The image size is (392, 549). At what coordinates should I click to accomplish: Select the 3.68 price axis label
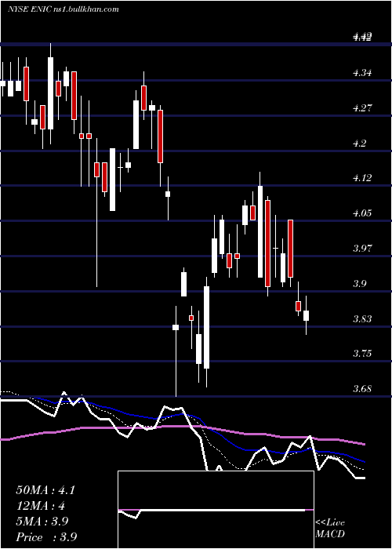click(x=362, y=388)
